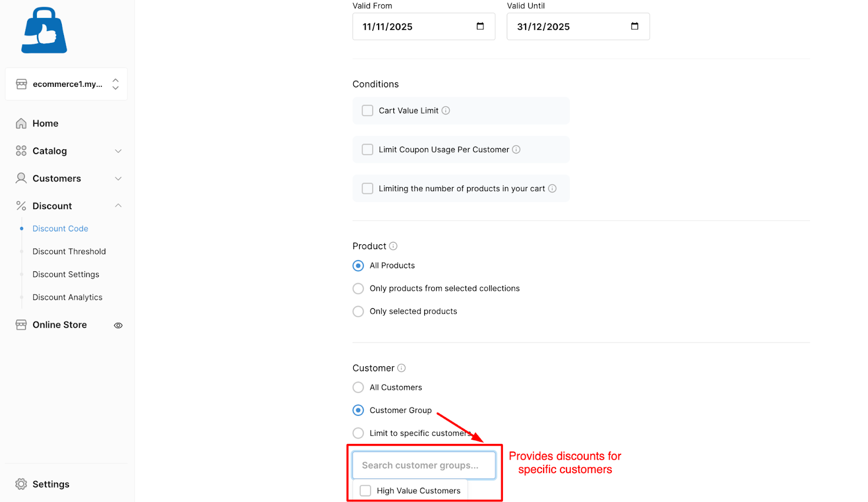Go to Discount Threshold page

tap(69, 252)
